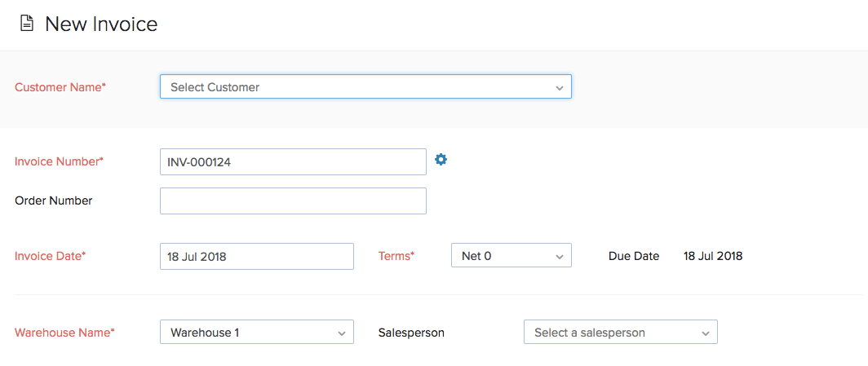Focus the Invoice Number field with INV-000124
Image resolution: width=868 pixels, height=366 pixels.
click(293, 161)
